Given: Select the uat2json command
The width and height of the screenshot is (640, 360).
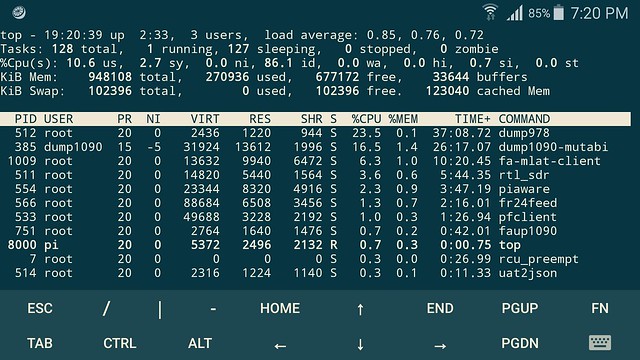Looking at the screenshot, I should 527,273.
